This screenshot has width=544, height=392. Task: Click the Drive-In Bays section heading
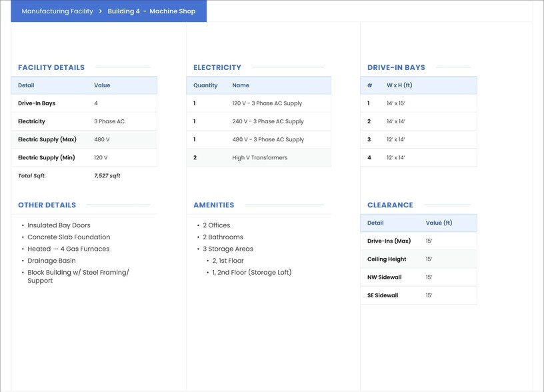tap(396, 67)
